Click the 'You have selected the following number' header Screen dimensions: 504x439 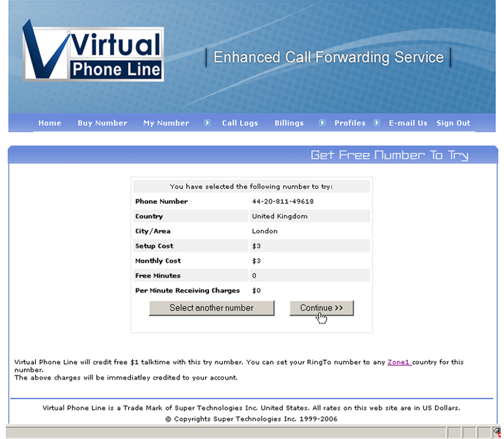coord(252,186)
